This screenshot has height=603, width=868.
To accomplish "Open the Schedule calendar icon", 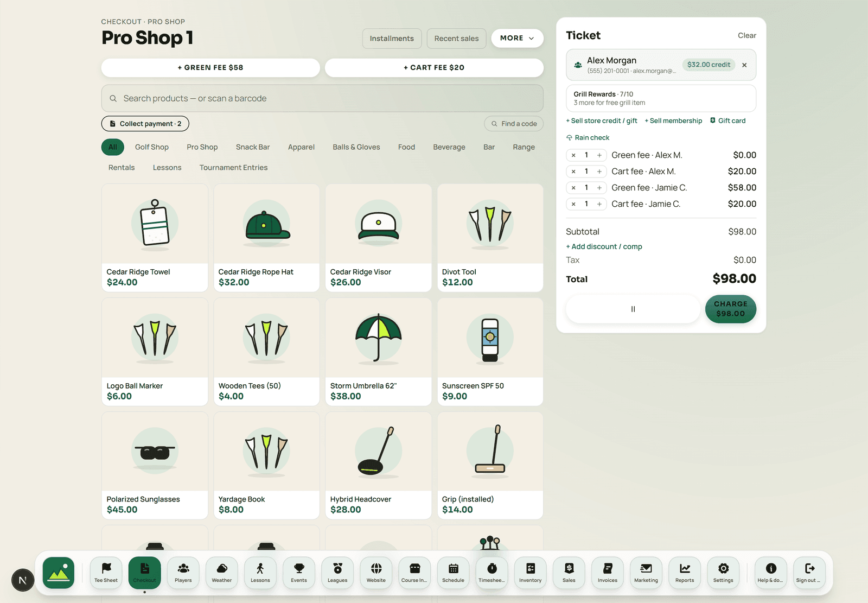I will click(453, 573).
